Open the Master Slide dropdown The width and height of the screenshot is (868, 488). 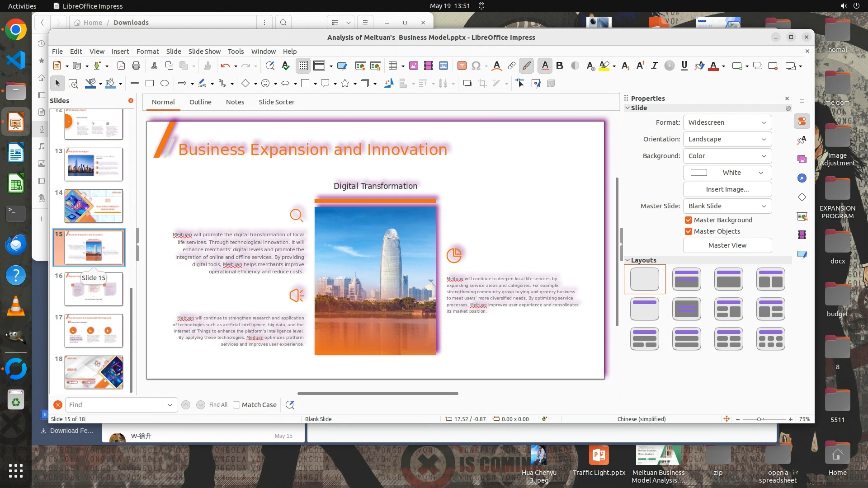click(x=727, y=206)
